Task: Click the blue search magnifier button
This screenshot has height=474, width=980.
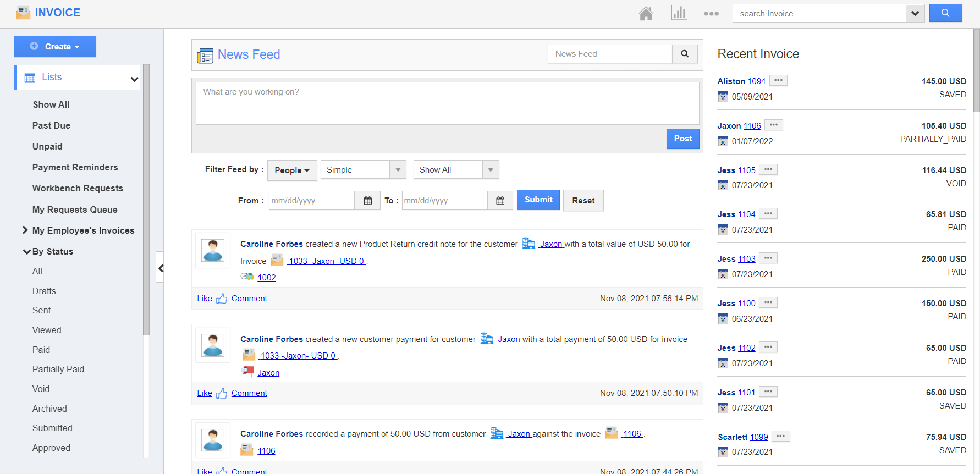Action: (945, 13)
